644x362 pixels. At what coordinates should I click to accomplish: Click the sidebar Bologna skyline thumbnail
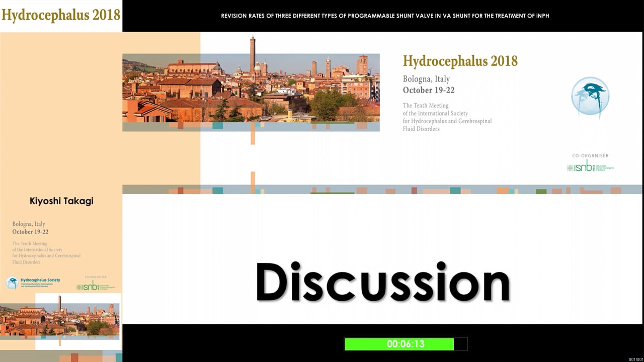click(x=60, y=319)
